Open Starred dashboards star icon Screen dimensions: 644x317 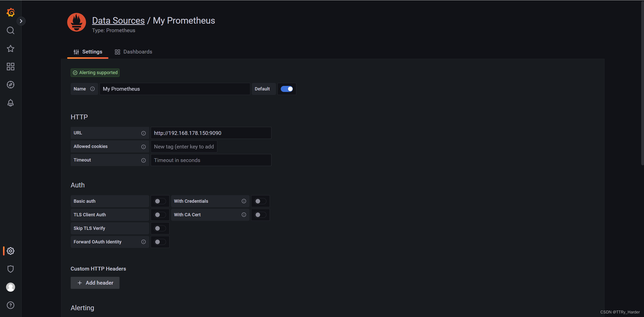pos(11,48)
